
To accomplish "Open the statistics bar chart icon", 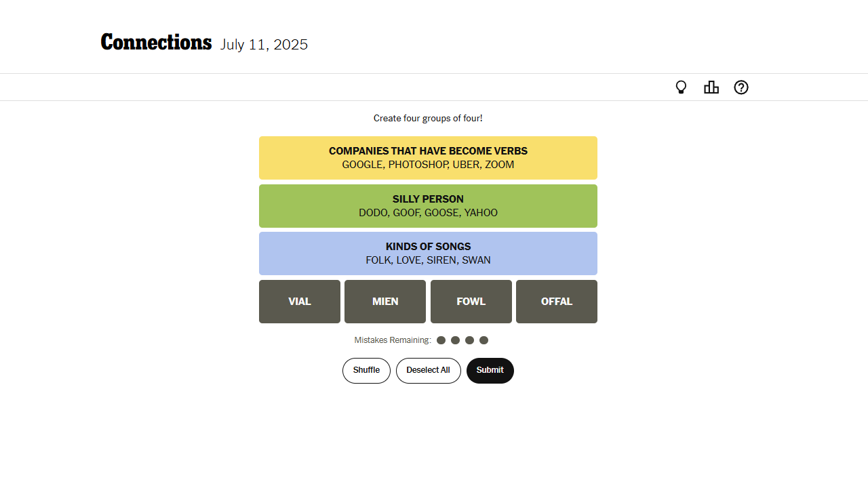I will click(711, 87).
